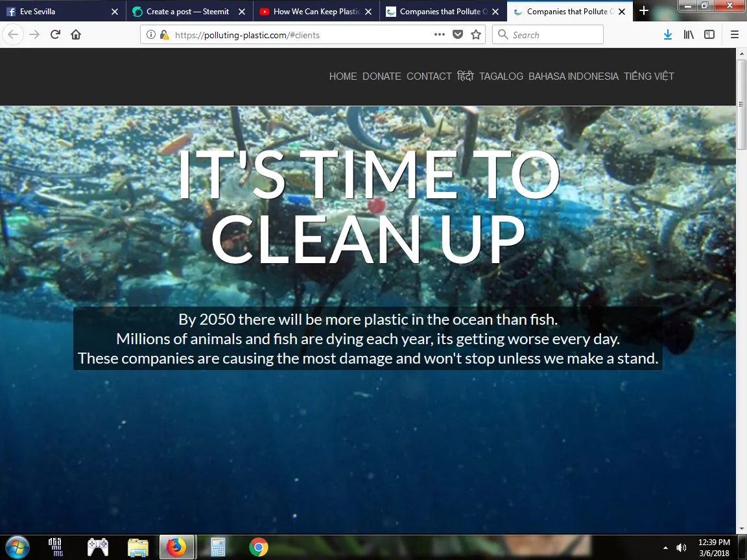This screenshot has width=747, height=560.
Task: Open the Firefox home page
Action: click(x=76, y=35)
